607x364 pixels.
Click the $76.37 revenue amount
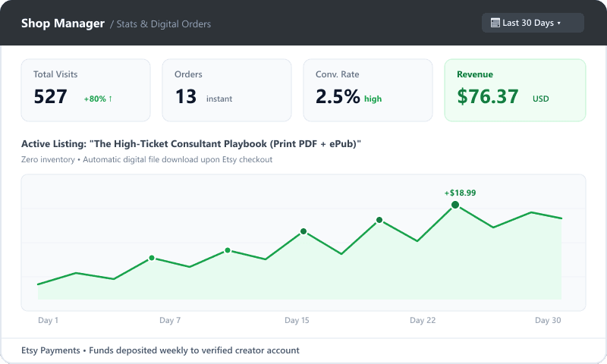coord(488,96)
